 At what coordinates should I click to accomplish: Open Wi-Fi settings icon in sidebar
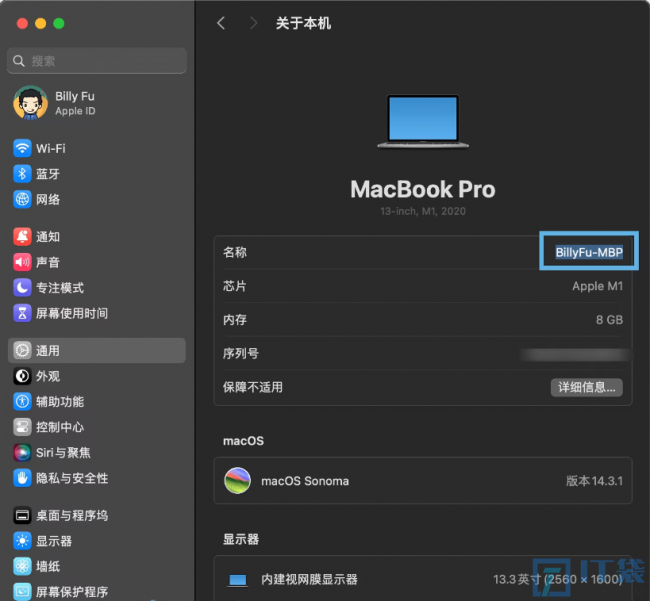coord(22,148)
